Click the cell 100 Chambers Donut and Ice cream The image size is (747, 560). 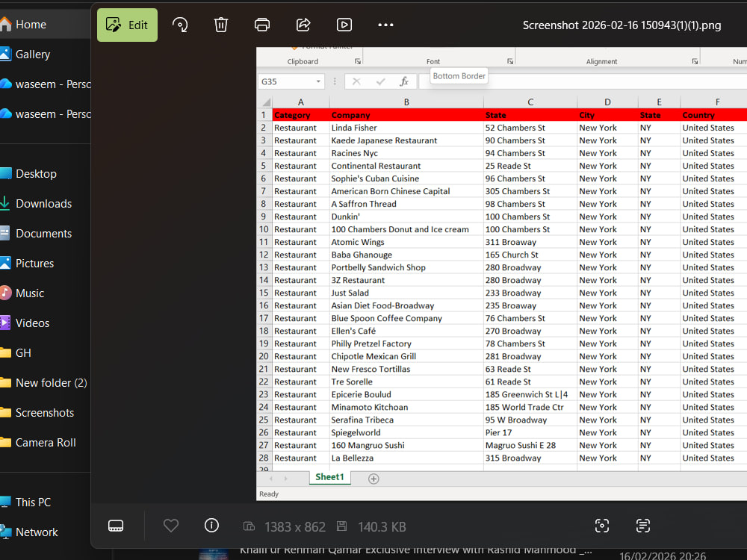[x=406, y=229]
